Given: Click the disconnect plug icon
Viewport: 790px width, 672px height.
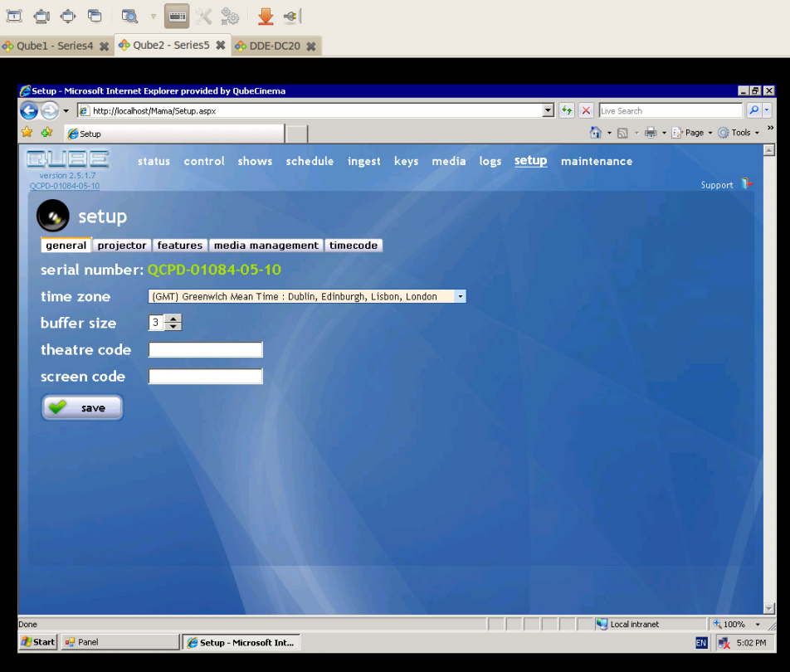Looking at the screenshot, I should pos(292,16).
